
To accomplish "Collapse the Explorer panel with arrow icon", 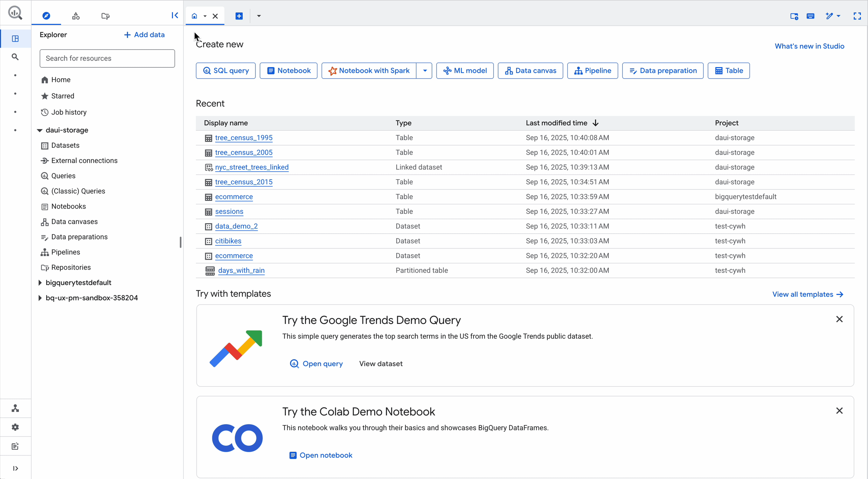I will click(x=175, y=16).
